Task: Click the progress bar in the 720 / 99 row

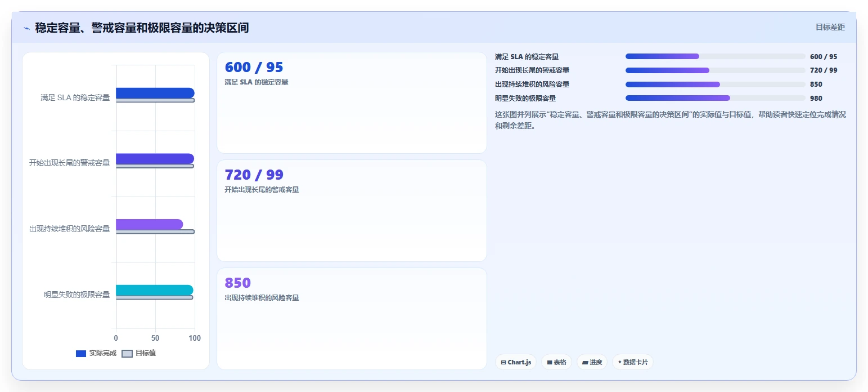Action: tap(716, 70)
